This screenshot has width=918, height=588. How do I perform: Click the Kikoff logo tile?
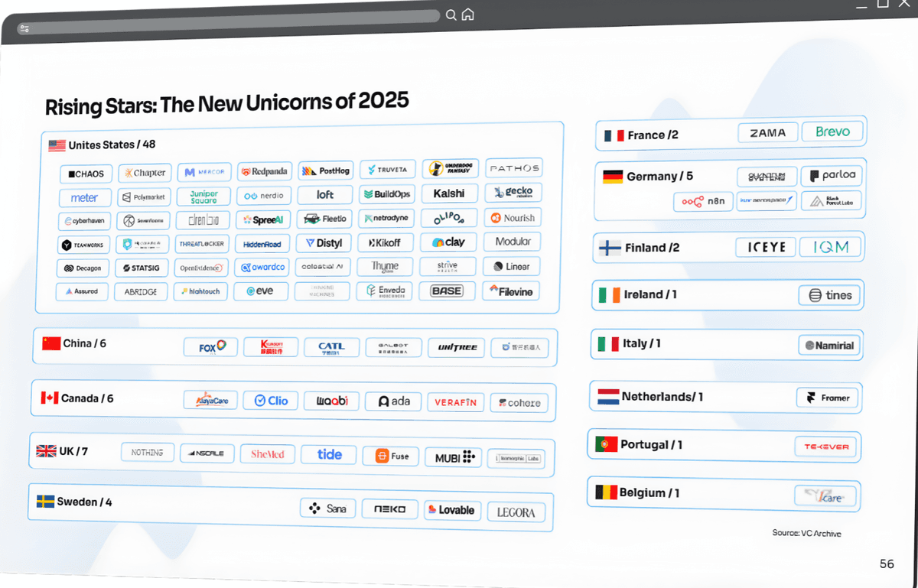tap(386, 242)
